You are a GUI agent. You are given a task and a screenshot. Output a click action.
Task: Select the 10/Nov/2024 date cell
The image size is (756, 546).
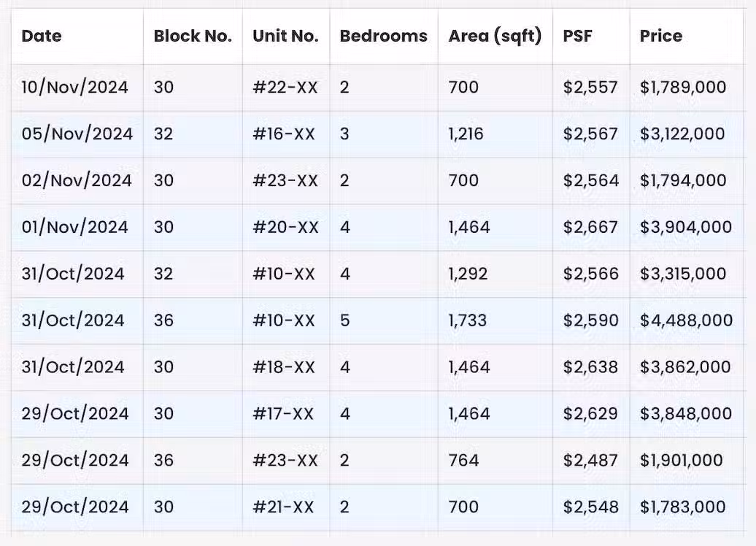pos(74,88)
